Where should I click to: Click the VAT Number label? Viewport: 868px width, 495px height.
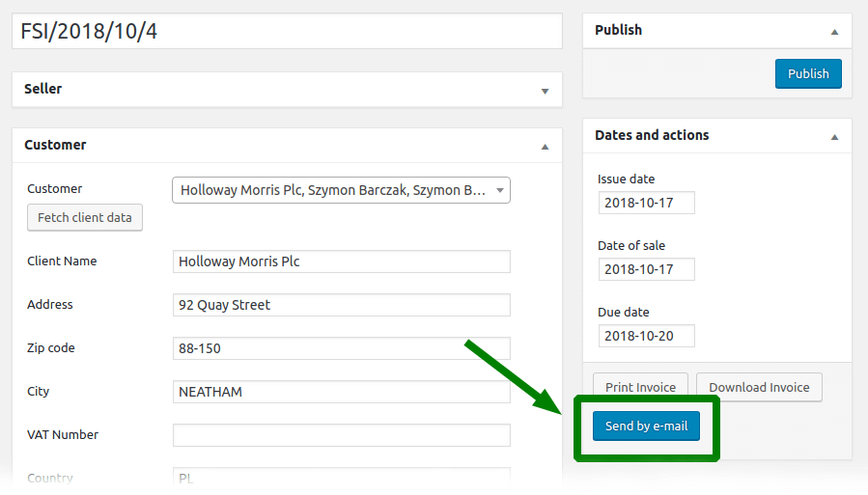63,435
